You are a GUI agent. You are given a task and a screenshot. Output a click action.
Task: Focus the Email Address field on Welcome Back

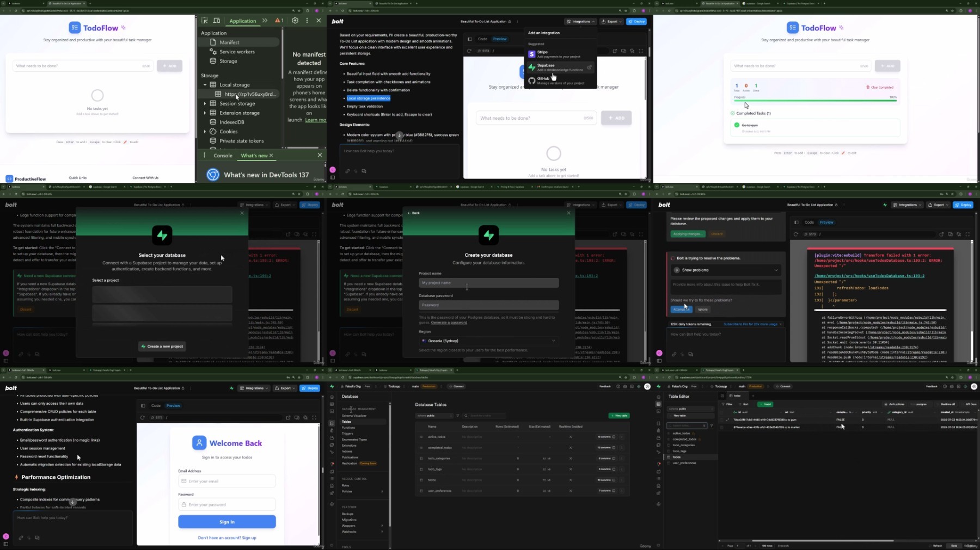[x=226, y=481]
